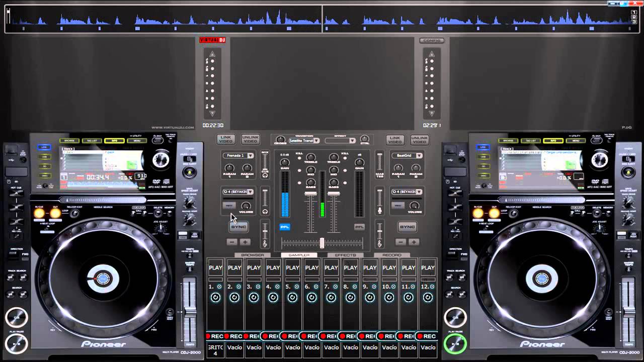Click Param 1 knob under Frenada 1
644x362 pixels.
[x=229, y=168]
